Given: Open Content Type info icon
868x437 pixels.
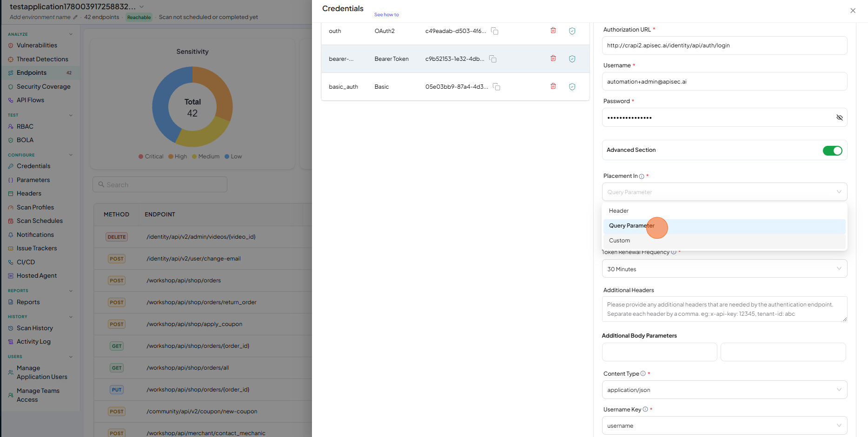Looking at the screenshot, I should (643, 373).
